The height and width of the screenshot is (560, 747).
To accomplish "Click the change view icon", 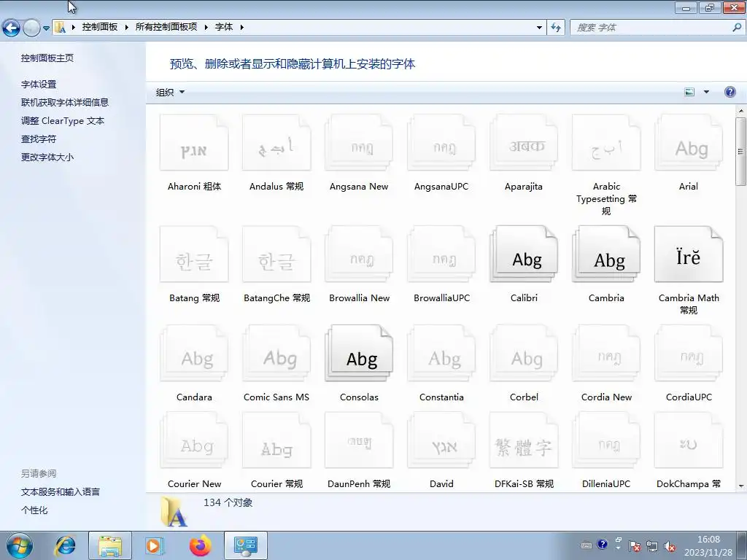I will pyautogui.click(x=689, y=92).
